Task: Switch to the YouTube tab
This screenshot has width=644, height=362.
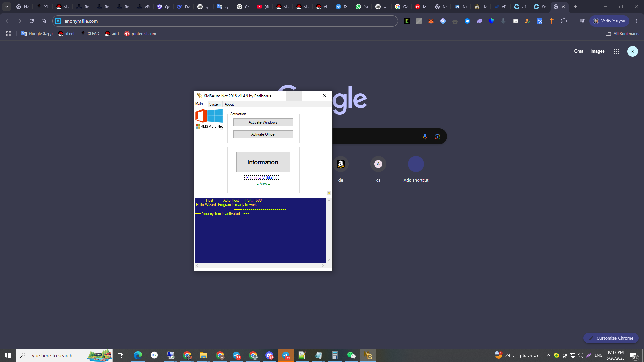Action: 263,7
